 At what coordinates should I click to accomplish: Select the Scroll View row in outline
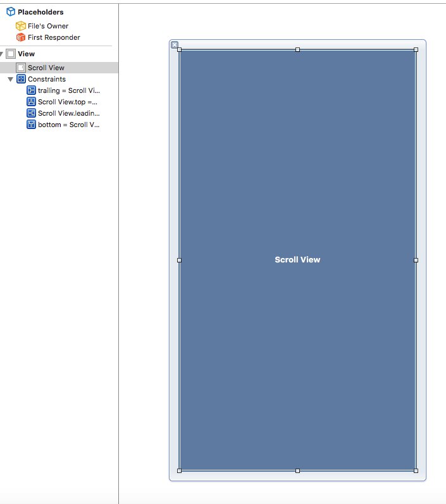(x=59, y=68)
